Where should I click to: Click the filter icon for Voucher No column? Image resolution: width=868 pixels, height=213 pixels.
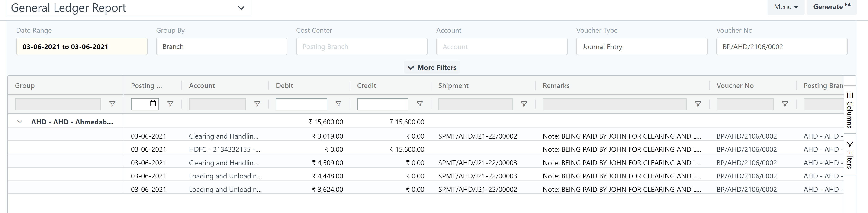point(785,104)
